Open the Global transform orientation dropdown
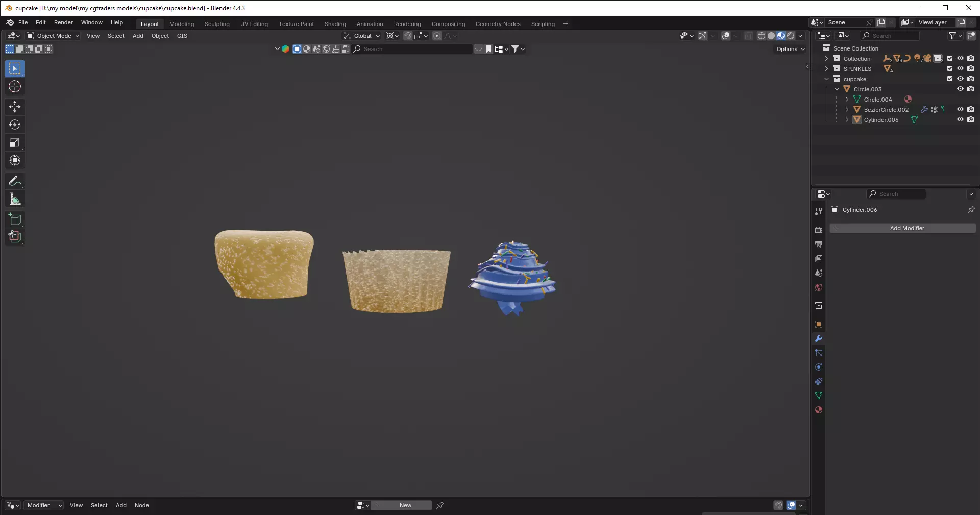 [x=362, y=36]
